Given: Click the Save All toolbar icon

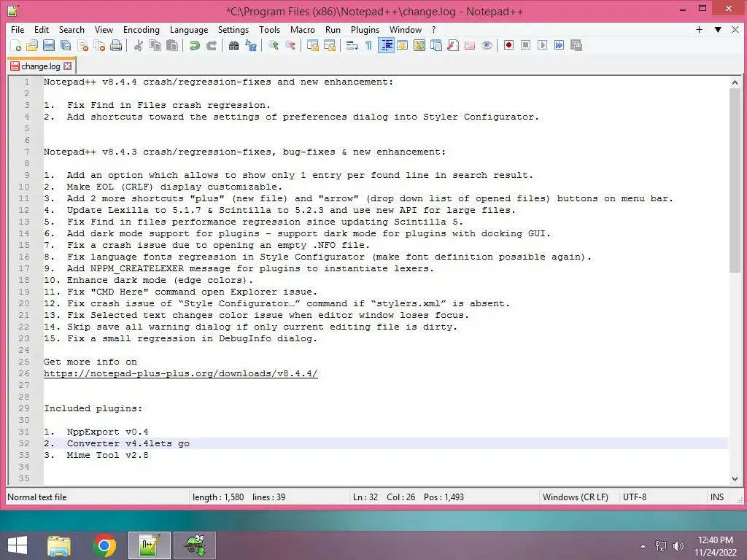Looking at the screenshot, I should point(65,45).
